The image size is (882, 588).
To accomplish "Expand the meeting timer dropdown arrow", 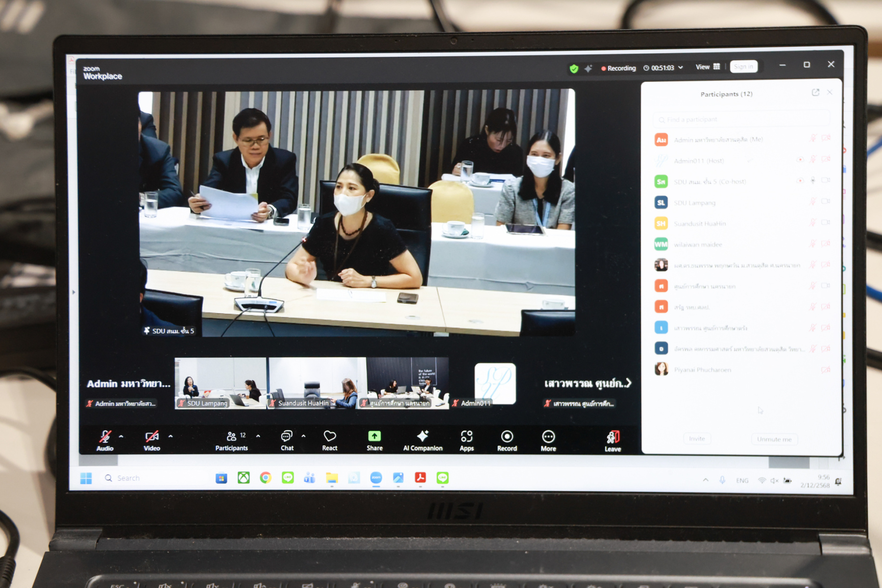I will click(x=681, y=68).
